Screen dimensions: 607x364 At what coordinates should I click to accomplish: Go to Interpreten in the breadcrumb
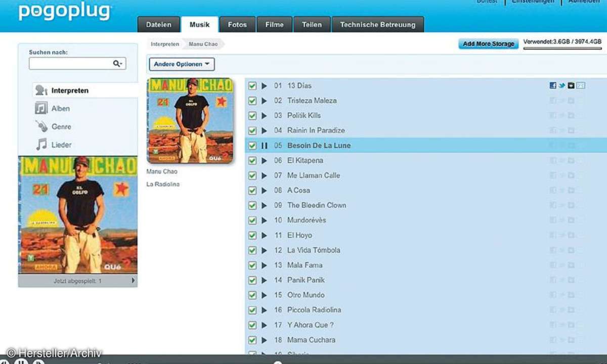coord(165,44)
